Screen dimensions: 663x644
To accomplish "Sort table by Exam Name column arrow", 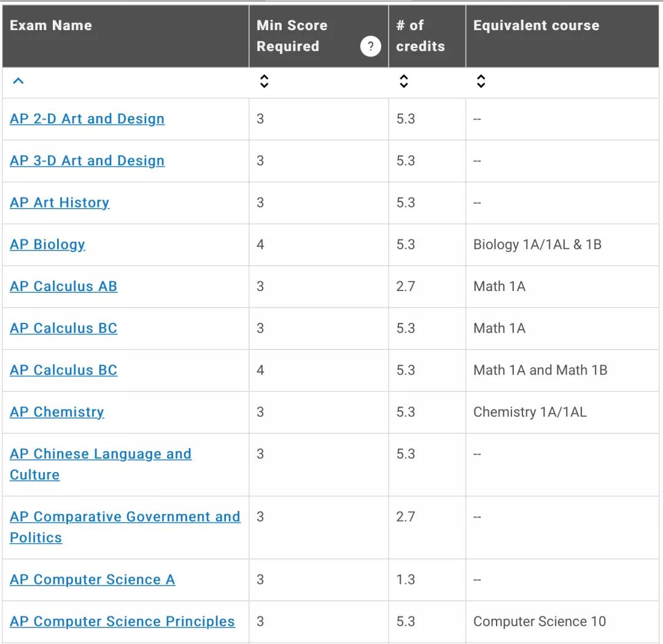I will click(18, 81).
